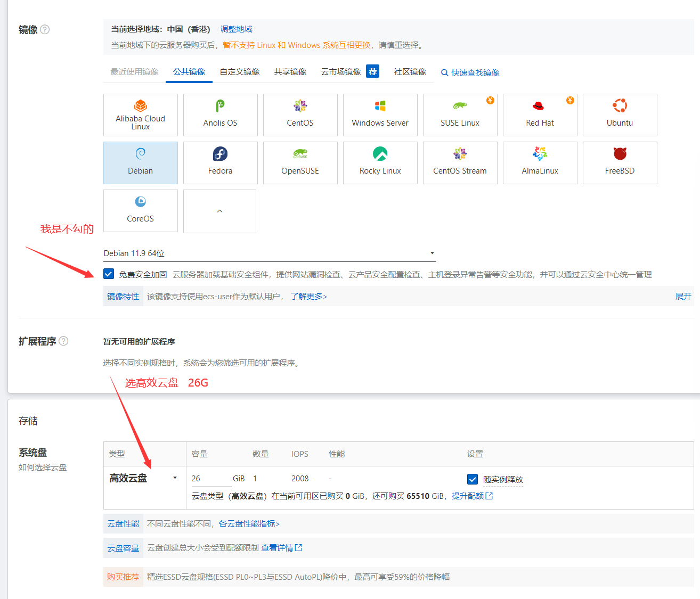700x599 pixels.
Task: Click the 免费安全加固 label text
Action: [x=143, y=274]
